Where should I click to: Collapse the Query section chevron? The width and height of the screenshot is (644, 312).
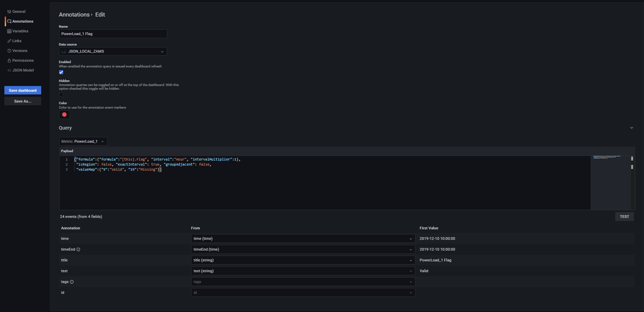(632, 128)
